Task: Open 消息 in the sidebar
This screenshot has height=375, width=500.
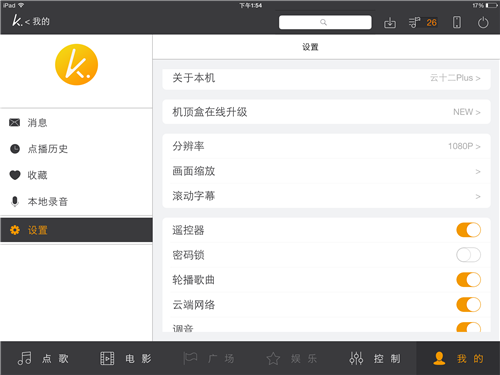Action: [76, 123]
